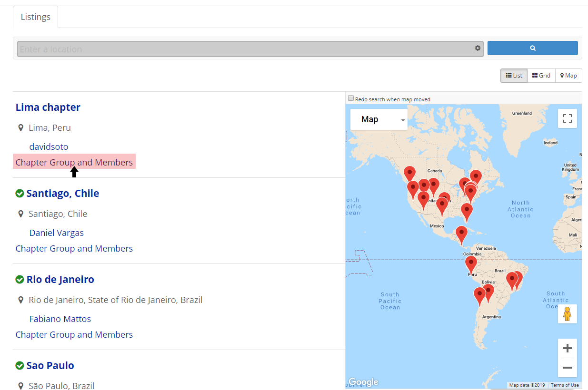Click the Lima, Peru address text
Screen dimensions: 588x390
click(50, 128)
